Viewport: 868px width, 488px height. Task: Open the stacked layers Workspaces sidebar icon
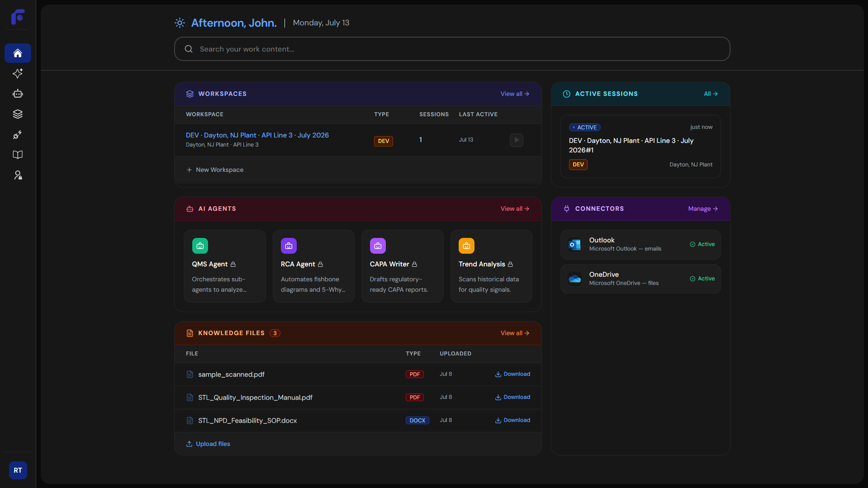tap(18, 114)
